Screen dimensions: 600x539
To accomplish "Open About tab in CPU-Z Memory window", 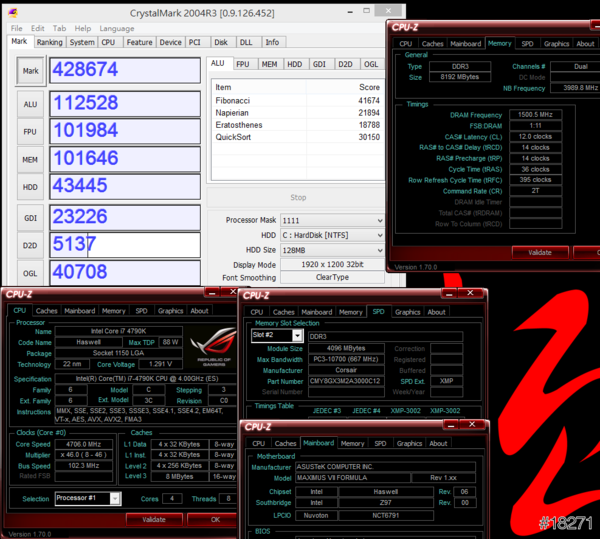I will (585, 44).
